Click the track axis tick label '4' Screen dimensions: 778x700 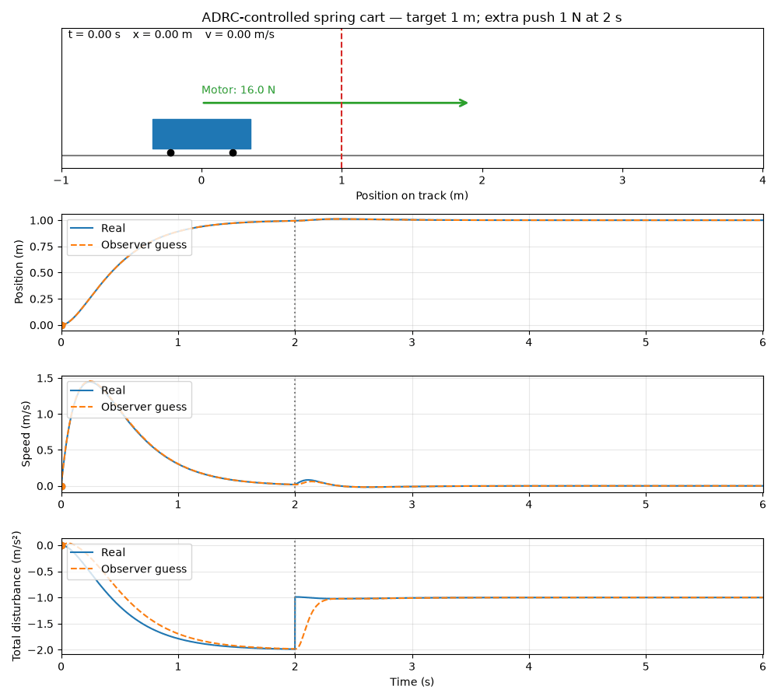[762, 180]
